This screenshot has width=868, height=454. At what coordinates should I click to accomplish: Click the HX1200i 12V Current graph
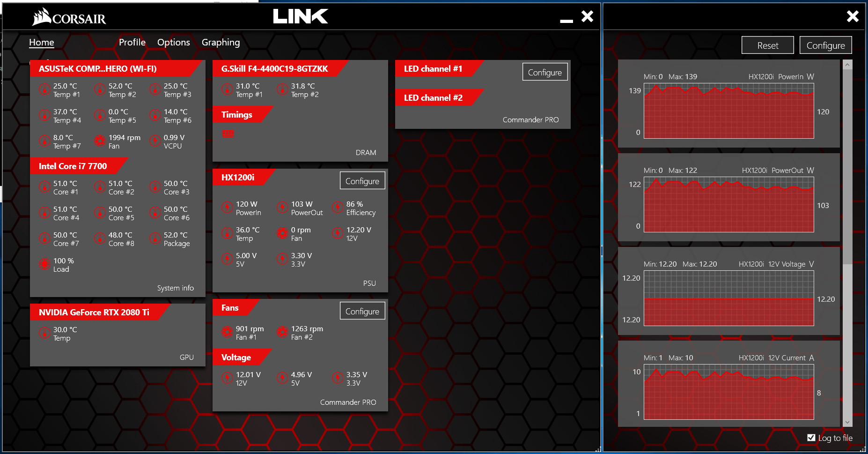coord(729,392)
